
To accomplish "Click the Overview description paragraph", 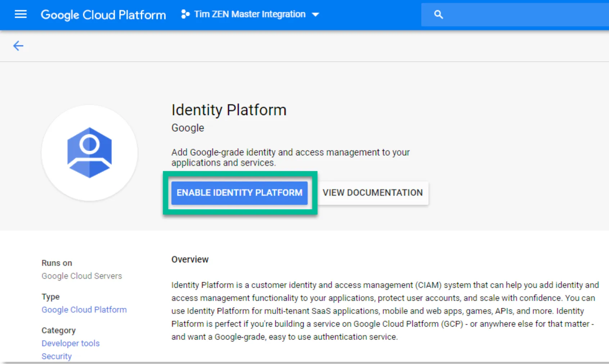I will (x=385, y=311).
